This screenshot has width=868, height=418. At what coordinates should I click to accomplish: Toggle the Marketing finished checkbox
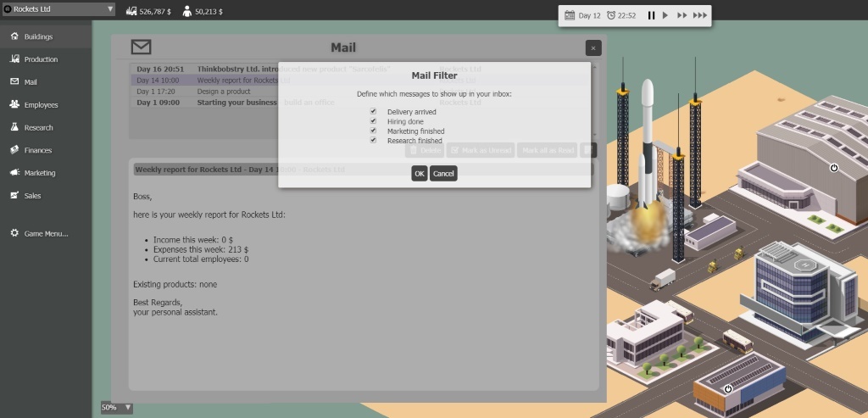373,131
